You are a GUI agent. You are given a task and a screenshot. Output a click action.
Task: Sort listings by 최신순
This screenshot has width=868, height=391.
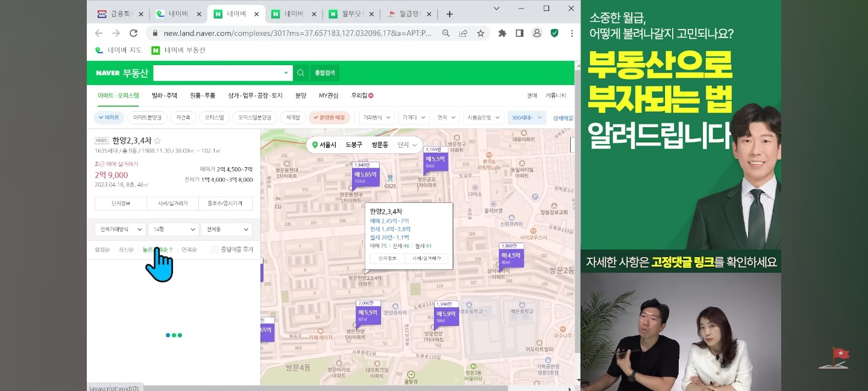126,249
